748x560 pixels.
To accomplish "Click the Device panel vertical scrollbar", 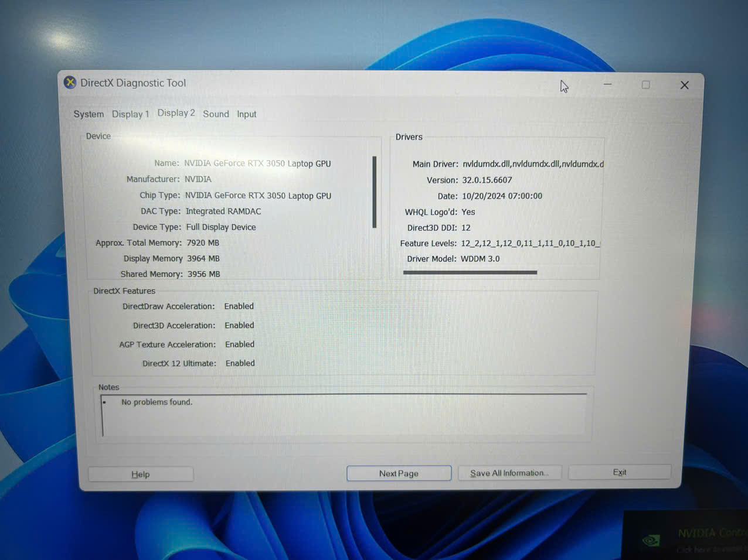I will point(374,192).
